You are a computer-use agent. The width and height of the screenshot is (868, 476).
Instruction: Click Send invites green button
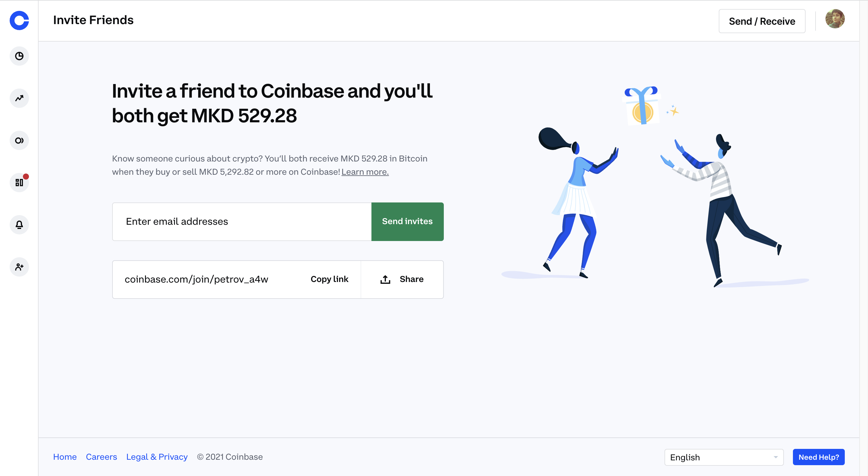407,221
